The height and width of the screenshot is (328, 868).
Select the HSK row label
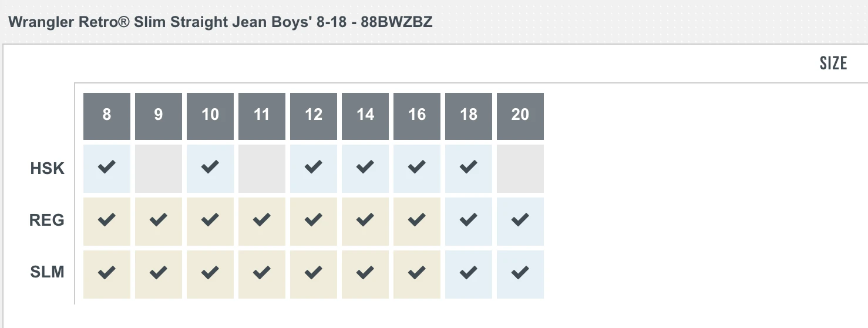(x=48, y=169)
